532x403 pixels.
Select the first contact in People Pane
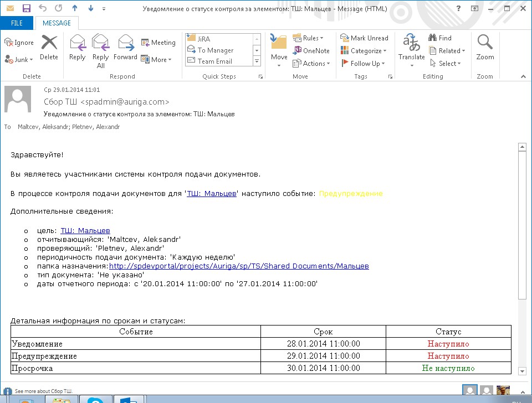click(470, 390)
